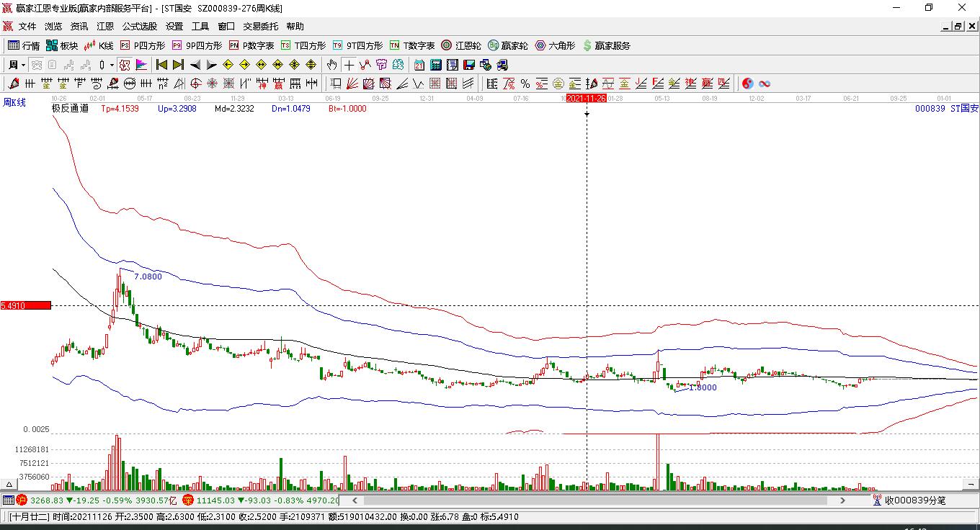Toggle the highlighted 权 adjustment button
Viewport: 980px width, 530px height.
coord(125,65)
